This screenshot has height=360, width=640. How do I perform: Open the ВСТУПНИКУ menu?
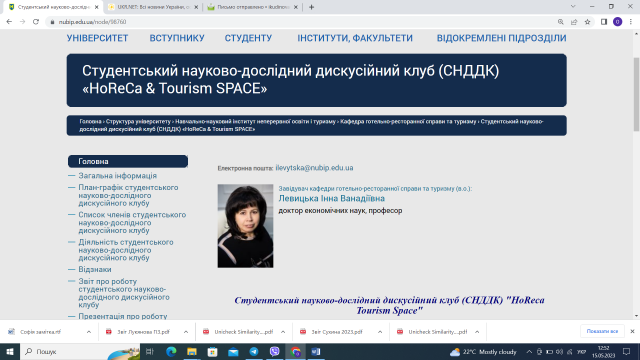[x=177, y=38]
